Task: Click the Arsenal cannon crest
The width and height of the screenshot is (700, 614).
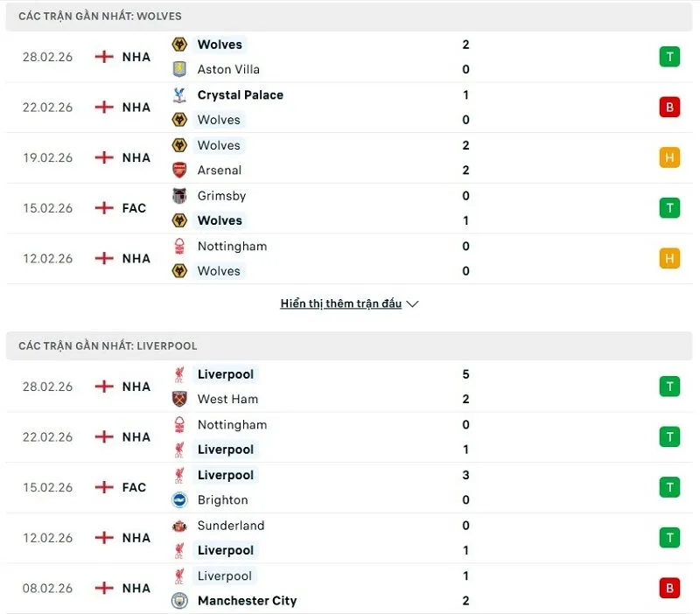Action: [181, 171]
